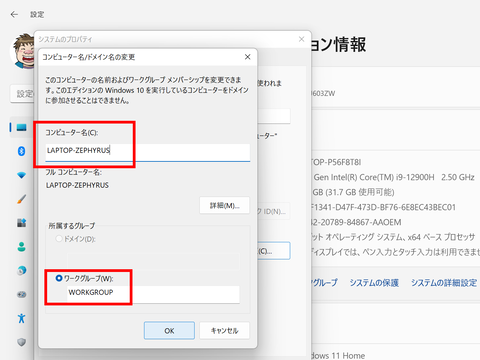Image resolution: width=480 pixels, height=360 pixels.
Task: Click the OK button in rename dialog
Action: point(169,330)
